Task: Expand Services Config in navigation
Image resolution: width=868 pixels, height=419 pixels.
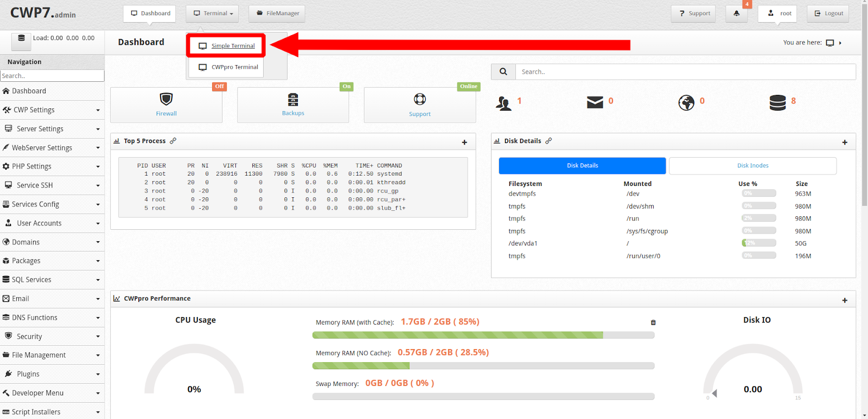Action: coord(52,204)
